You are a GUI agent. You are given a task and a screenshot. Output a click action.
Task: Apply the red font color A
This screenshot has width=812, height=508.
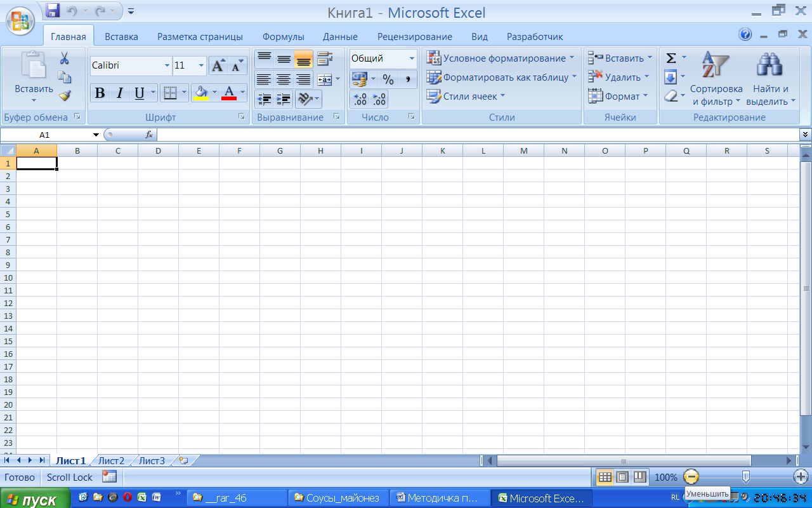click(229, 93)
